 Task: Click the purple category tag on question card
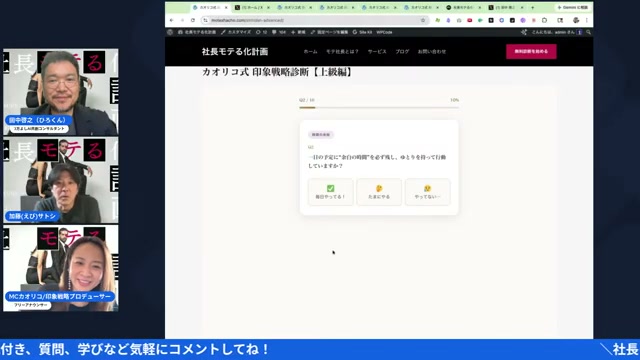321,135
